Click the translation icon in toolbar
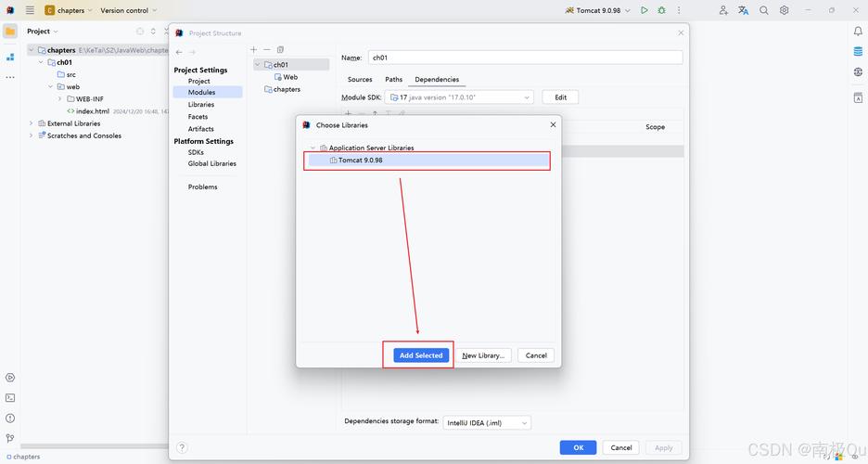The image size is (868, 464). [743, 10]
